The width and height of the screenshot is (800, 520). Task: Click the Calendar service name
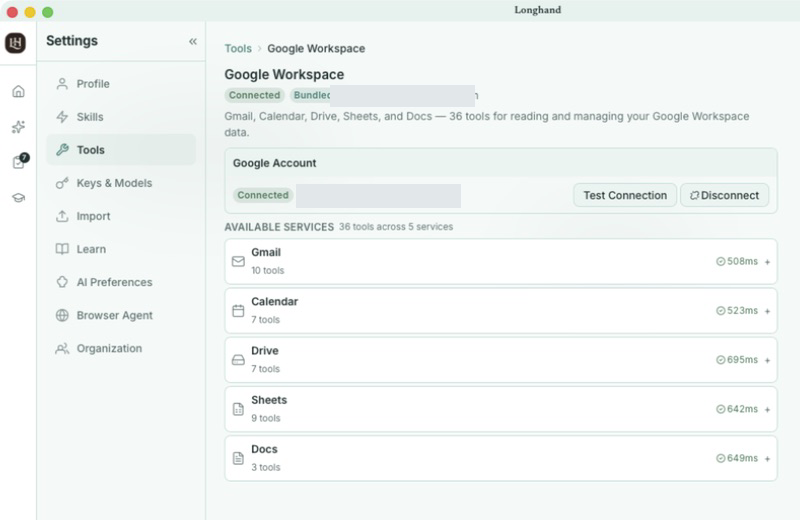tap(274, 302)
